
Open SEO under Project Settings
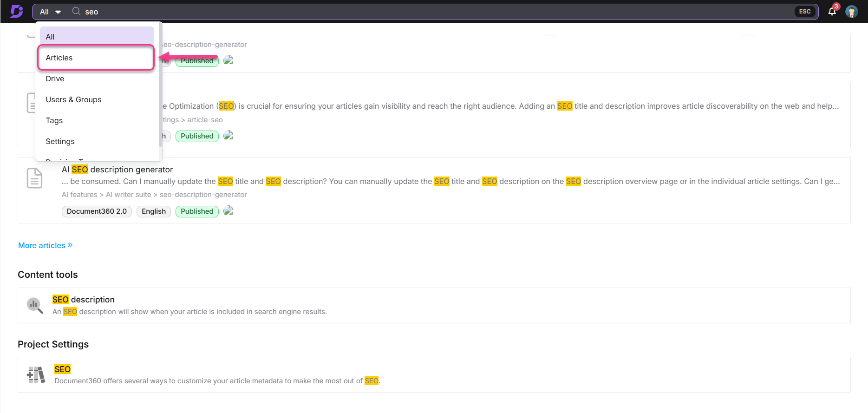(x=62, y=369)
